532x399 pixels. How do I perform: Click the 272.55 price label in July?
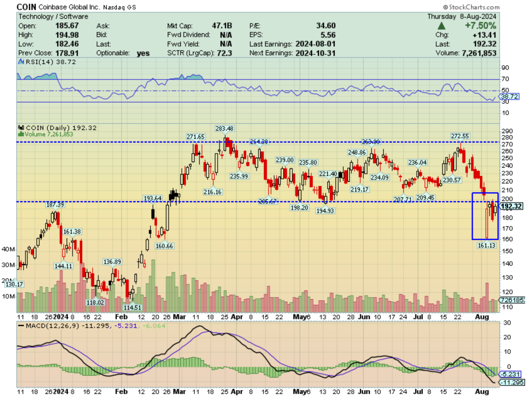[x=460, y=136]
